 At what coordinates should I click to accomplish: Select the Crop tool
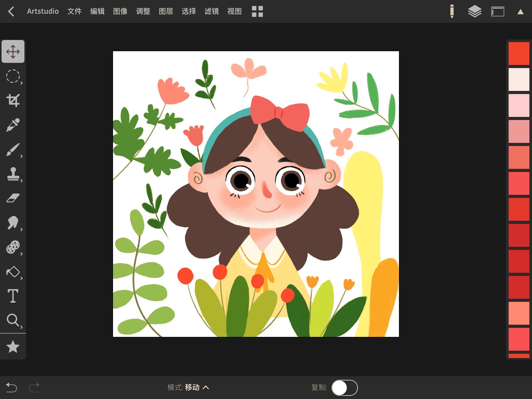click(13, 100)
